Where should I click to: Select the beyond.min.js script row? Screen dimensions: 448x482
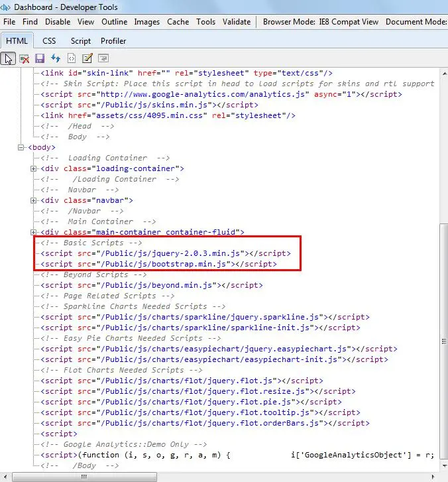pyautogui.click(x=152, y=285)
